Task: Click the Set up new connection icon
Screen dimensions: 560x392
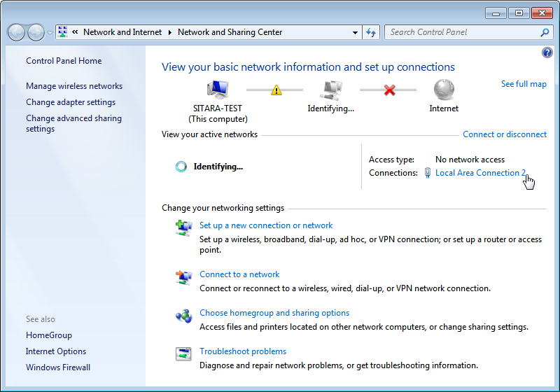Action: click(x=183, y=227)
